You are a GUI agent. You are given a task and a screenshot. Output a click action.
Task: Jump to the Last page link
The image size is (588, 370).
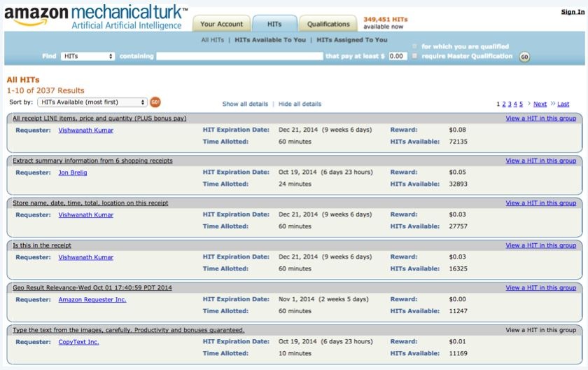(563, 104)
